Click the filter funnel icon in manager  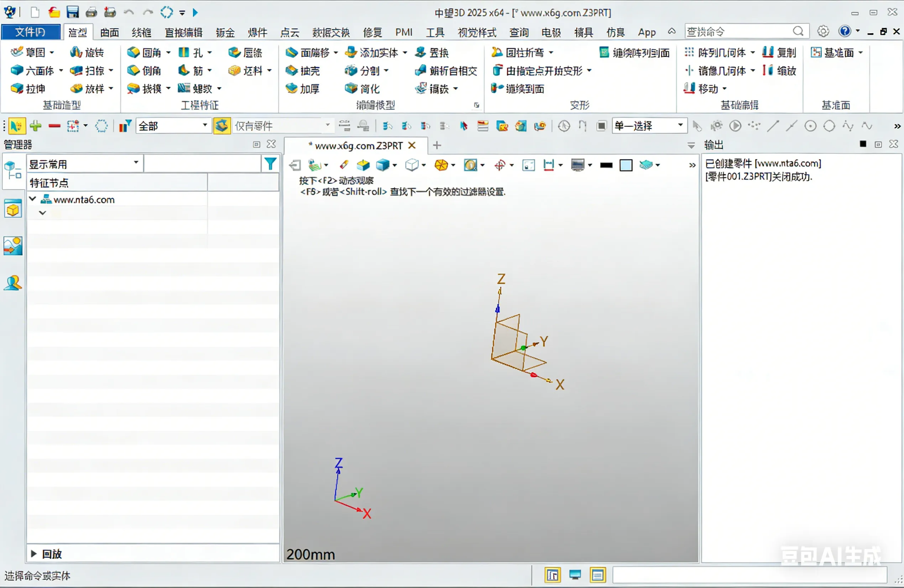pos(270,164)
